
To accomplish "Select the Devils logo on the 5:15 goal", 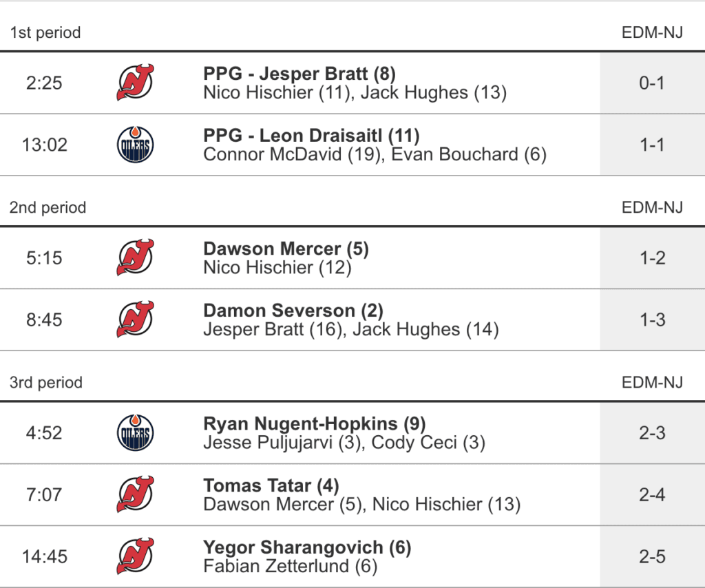I will click(135, 258).
